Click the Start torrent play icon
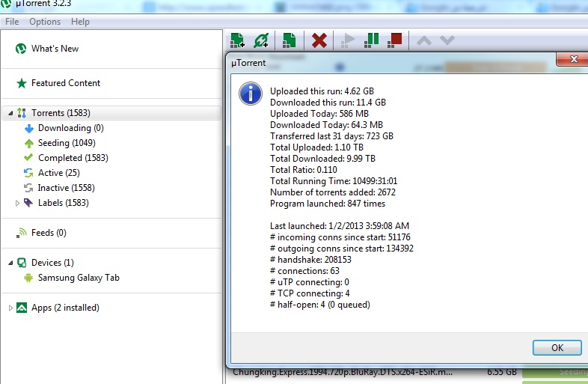 348,40
